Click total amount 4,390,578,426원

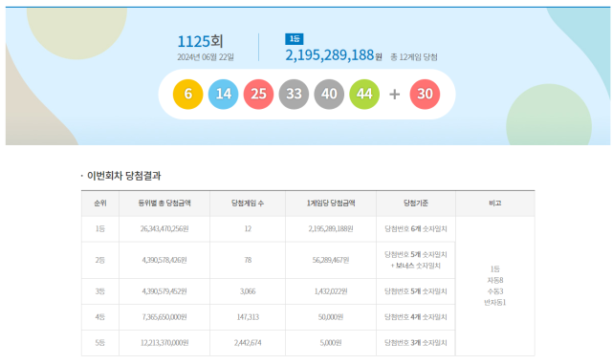[164, 260]
